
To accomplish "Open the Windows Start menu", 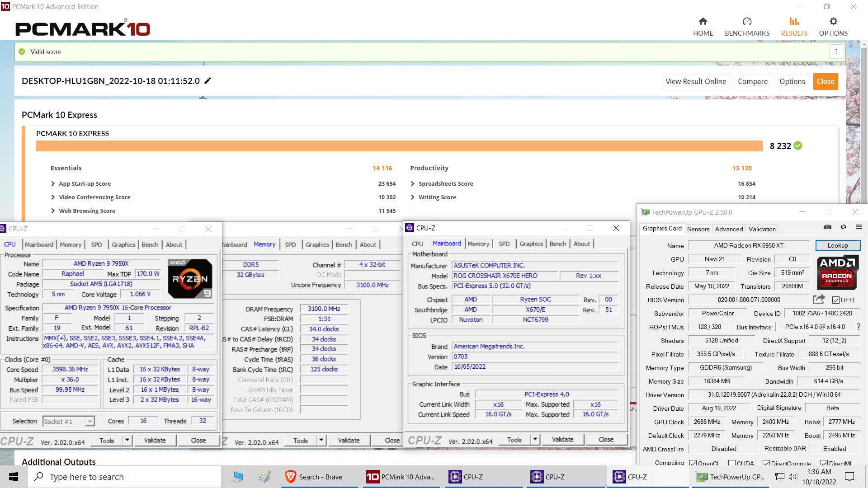I will pyautogui.click(x=14, y=477).
